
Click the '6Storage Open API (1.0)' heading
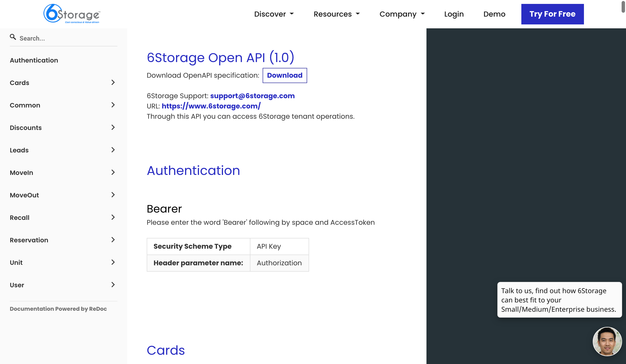[x=220, y=58]
